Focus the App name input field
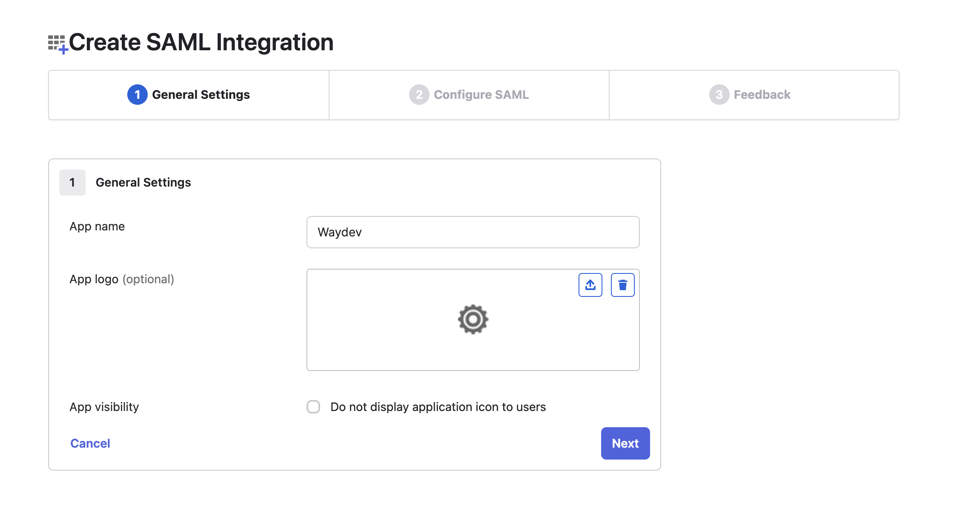This screenshot has height=529, width=980. [473, 232]
